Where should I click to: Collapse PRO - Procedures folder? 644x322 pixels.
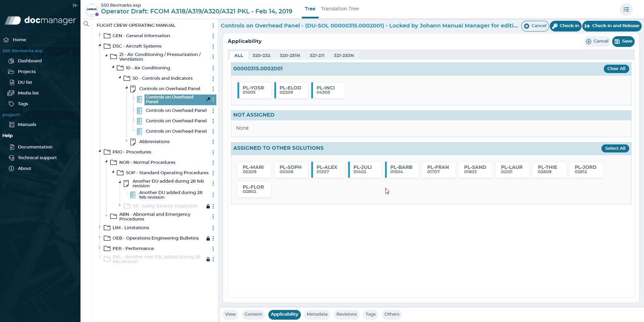tap(100, 151)
